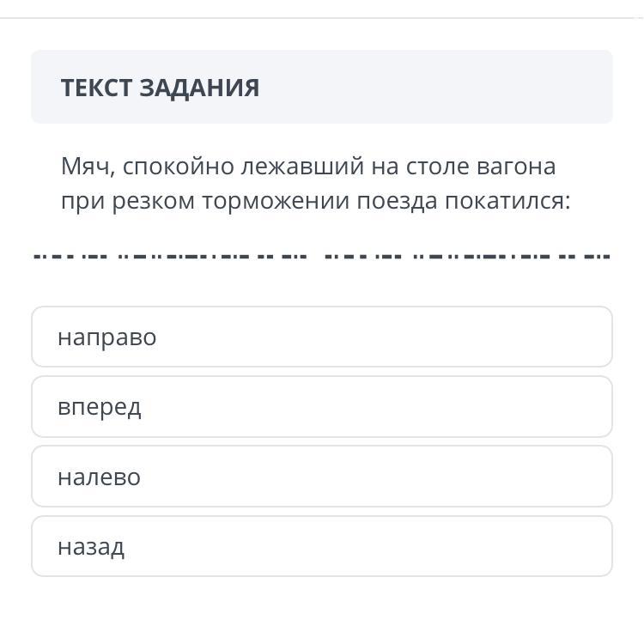Image resolution: width=644 pixels, height=644 pixels.
Task: Click the question text starting with "Мяч, спокойно"
Action: coord(308,166)
